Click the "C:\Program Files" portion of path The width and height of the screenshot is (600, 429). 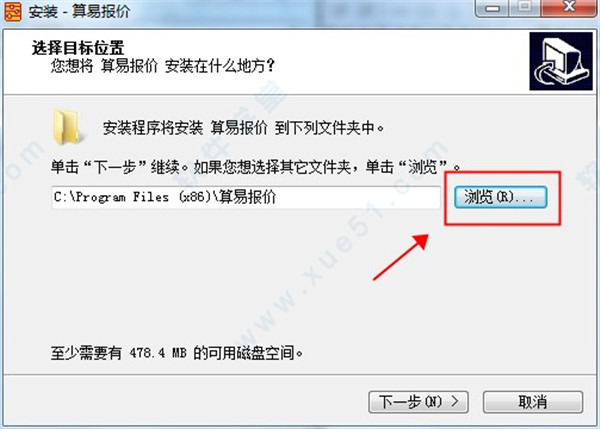(111, 197)
